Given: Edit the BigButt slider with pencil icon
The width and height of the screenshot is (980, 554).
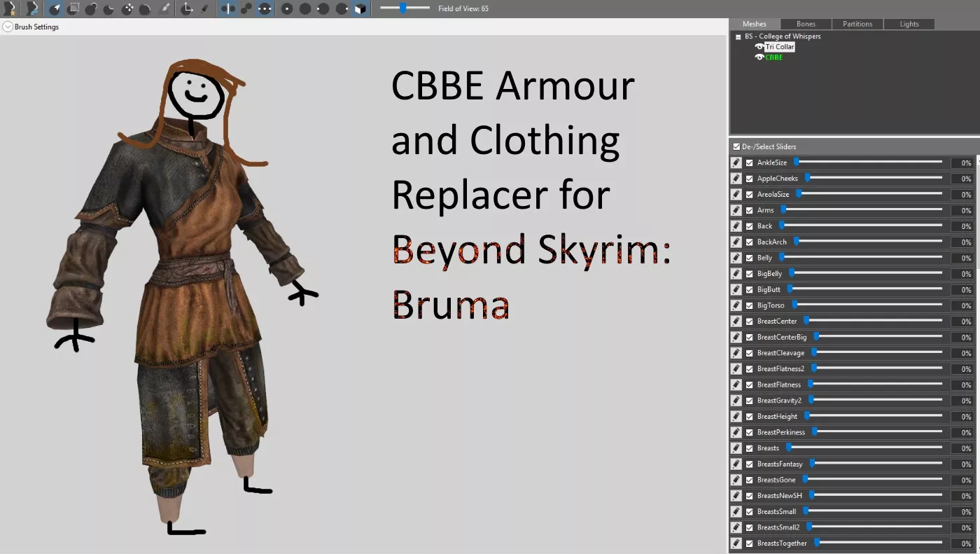Looking at the screenshot, I should 736,289.
